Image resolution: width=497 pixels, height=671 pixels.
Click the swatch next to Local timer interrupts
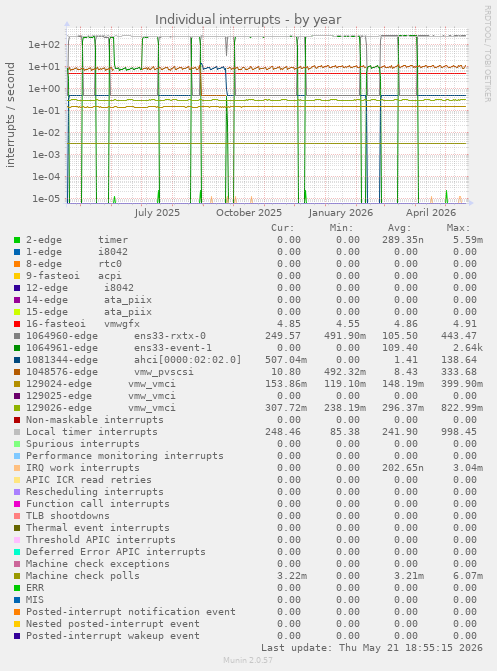point(17,432)
